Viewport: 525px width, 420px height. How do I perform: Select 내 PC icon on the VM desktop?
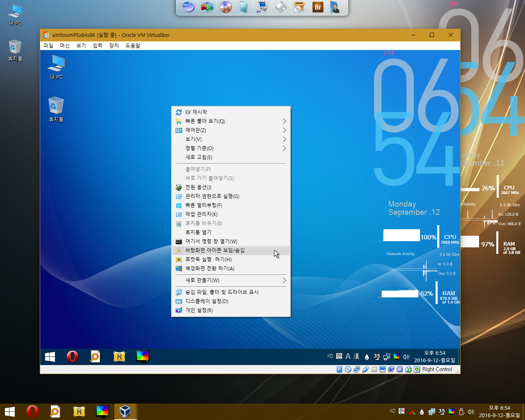[56, 67]
